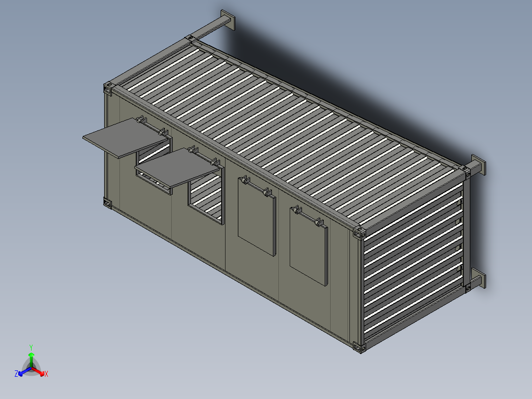
Task: Click the red X axis arrow of the triad
Action: tap(38, 371)
